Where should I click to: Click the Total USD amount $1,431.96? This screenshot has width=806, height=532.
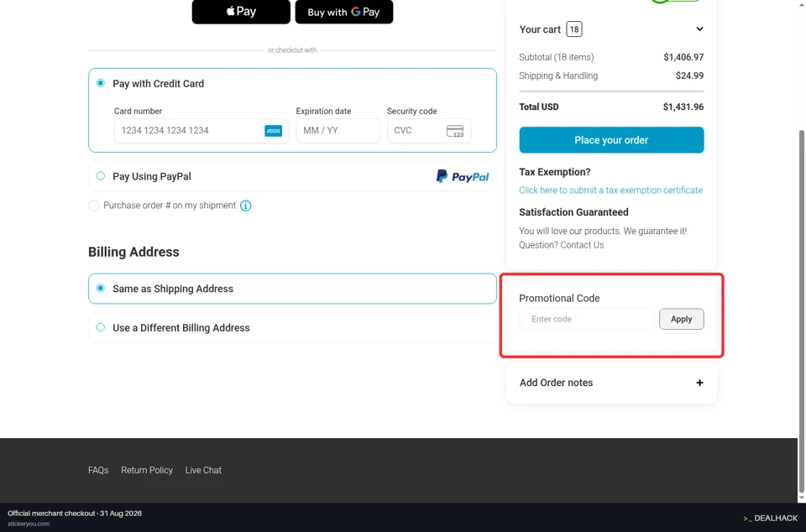(x=683, y=107)
